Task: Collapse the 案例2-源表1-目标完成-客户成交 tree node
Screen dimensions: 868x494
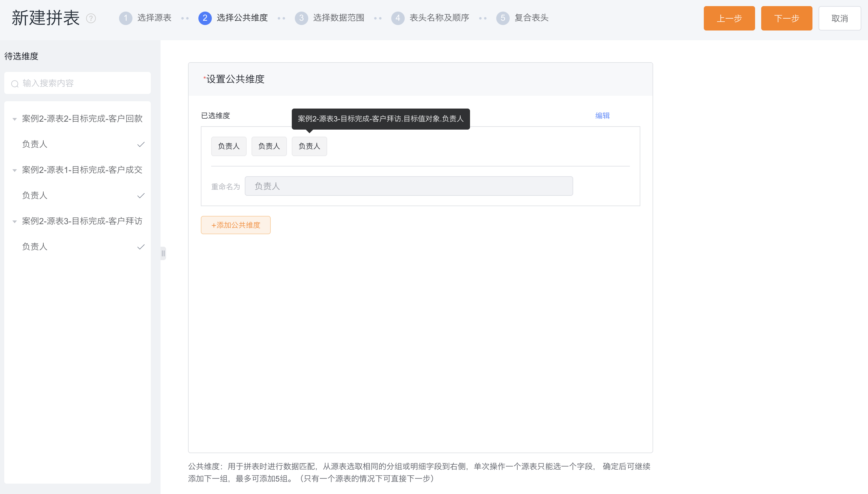Action: [x=15, y=170]
